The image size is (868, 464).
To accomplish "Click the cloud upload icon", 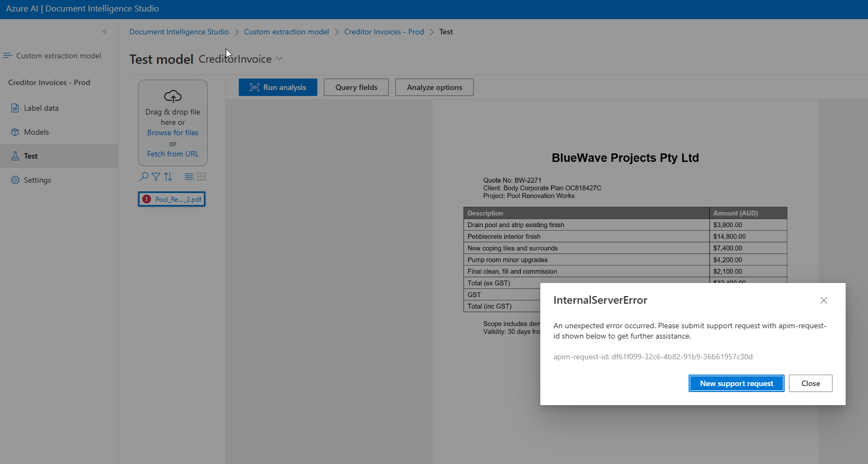I will (173, 97).
